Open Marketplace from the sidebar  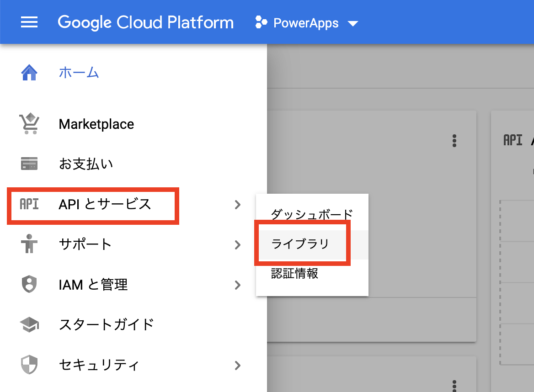(x=96, y=124)
